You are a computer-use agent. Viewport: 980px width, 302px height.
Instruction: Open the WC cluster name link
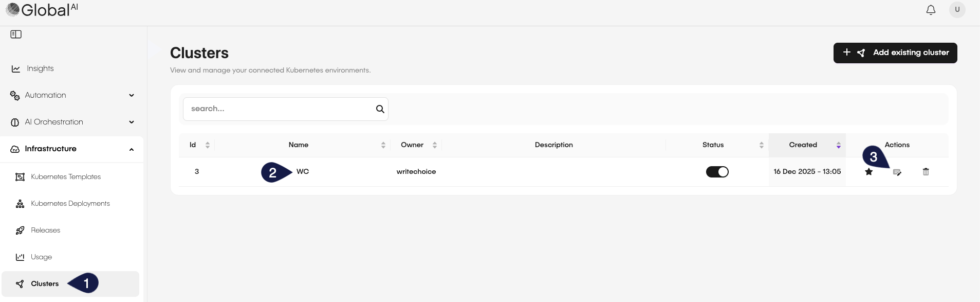(x=303, y=172)
